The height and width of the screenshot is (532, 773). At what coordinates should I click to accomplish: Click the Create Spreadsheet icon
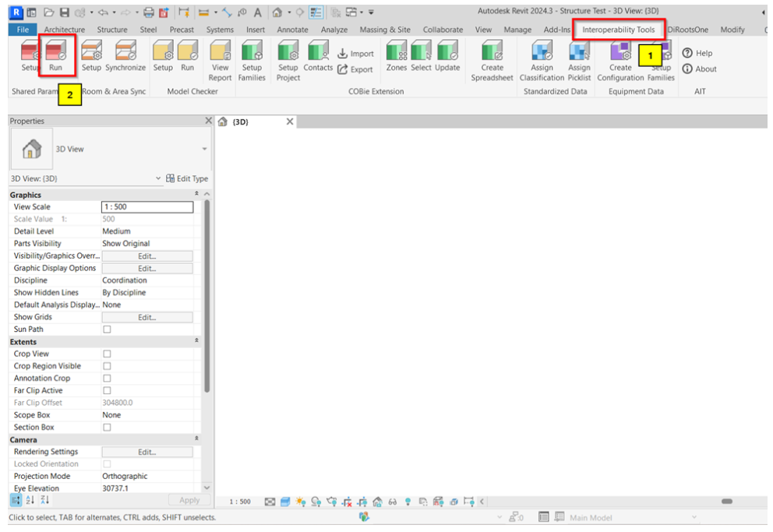point(492,52)
